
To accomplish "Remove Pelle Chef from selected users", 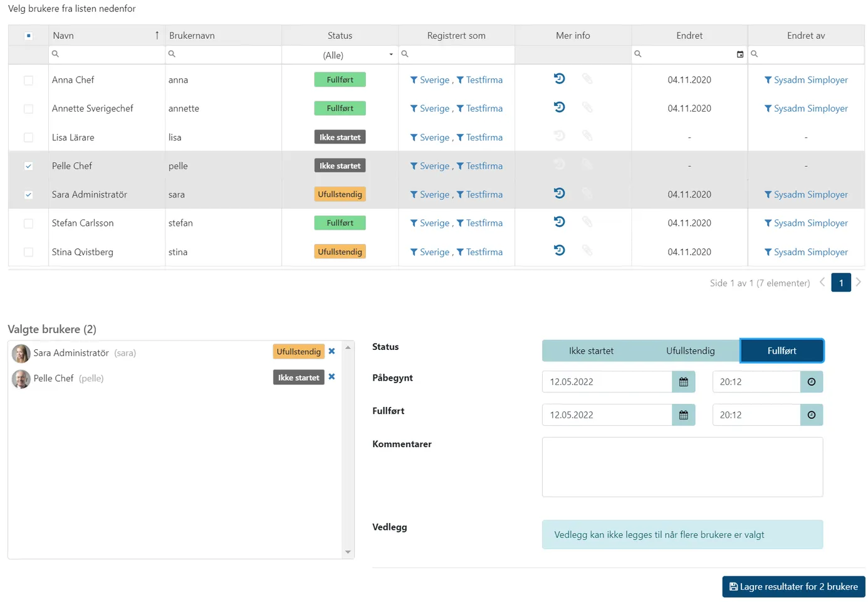I will pos(332,377).
